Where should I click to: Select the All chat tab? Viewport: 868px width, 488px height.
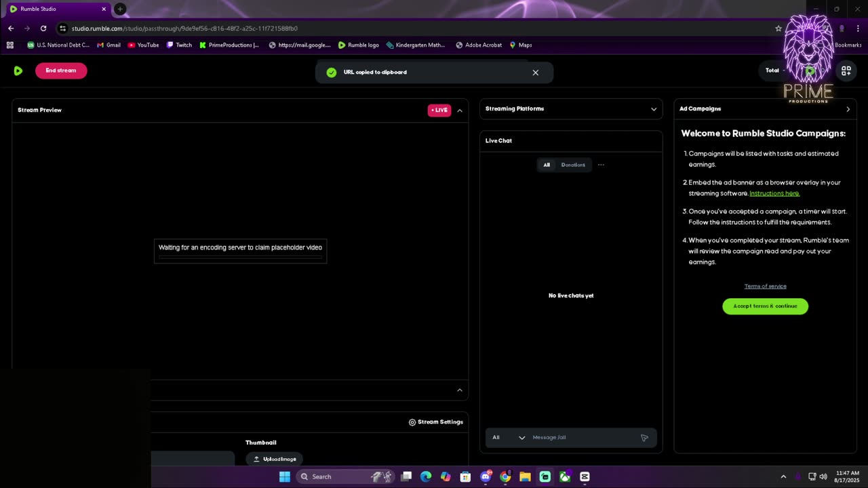(x=547, y=165)
